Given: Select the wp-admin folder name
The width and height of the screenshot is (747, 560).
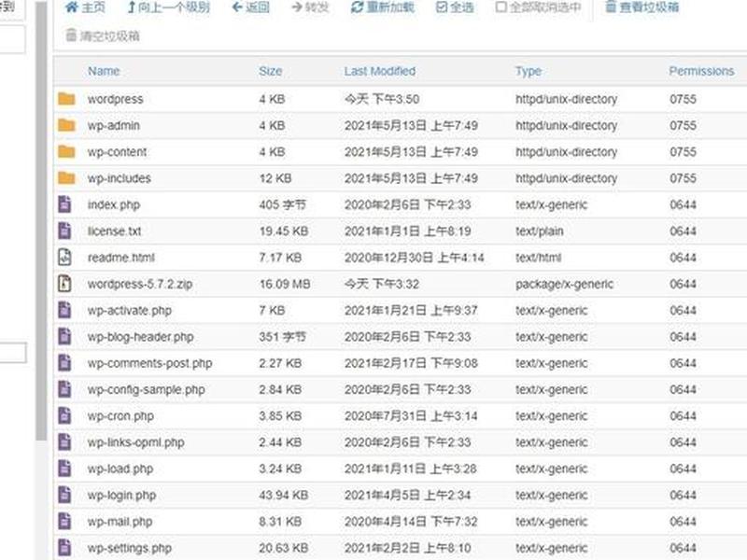Looking at the screenshot, I should coord(114,126).
